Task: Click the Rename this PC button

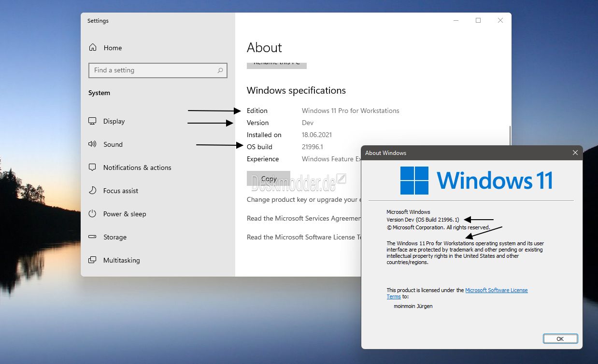Action: [x=277, y=65]
